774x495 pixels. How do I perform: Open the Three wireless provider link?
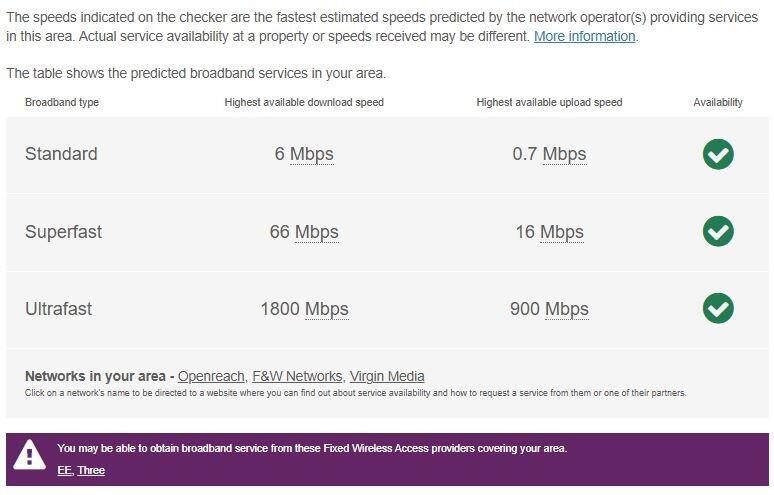click(91, 470)
